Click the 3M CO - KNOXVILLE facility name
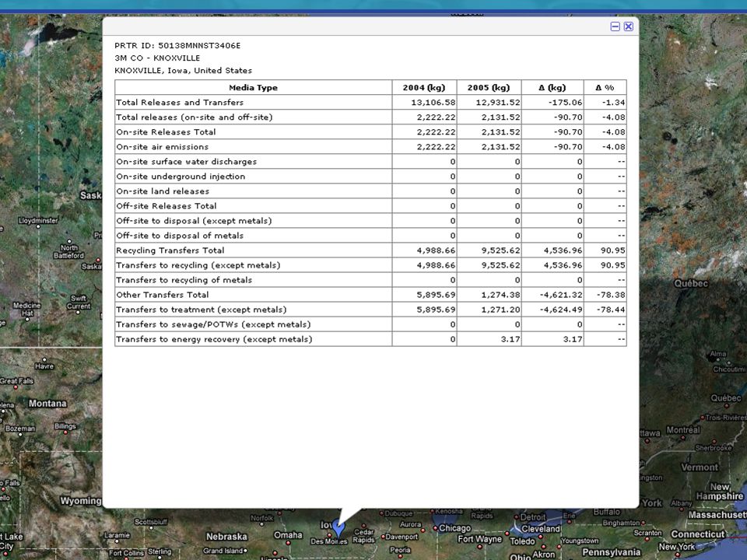This screenshot has height=560, width=747. [157, 58]
